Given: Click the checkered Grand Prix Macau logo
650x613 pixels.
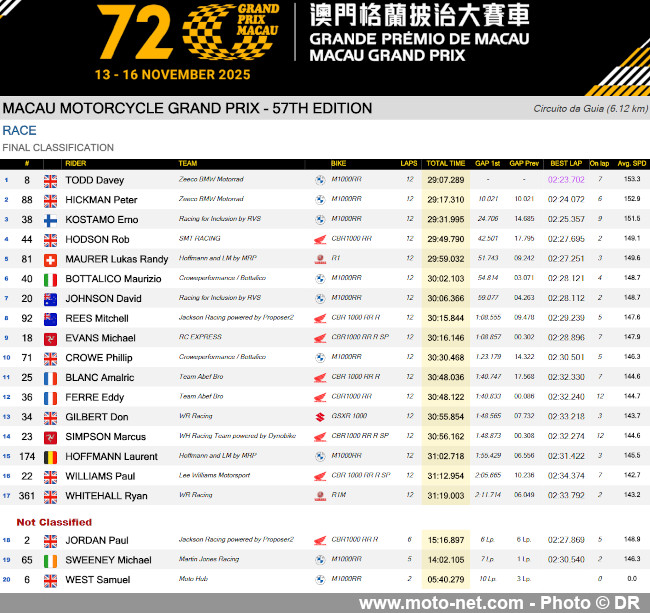Looking at the screenshot, I should click(x=230, y=32).
